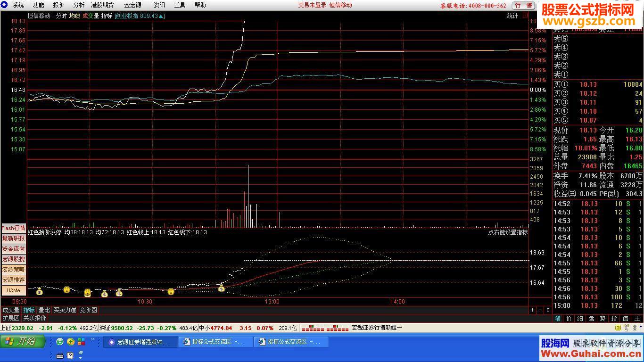Open the 工具 menu

coord(180,5)
